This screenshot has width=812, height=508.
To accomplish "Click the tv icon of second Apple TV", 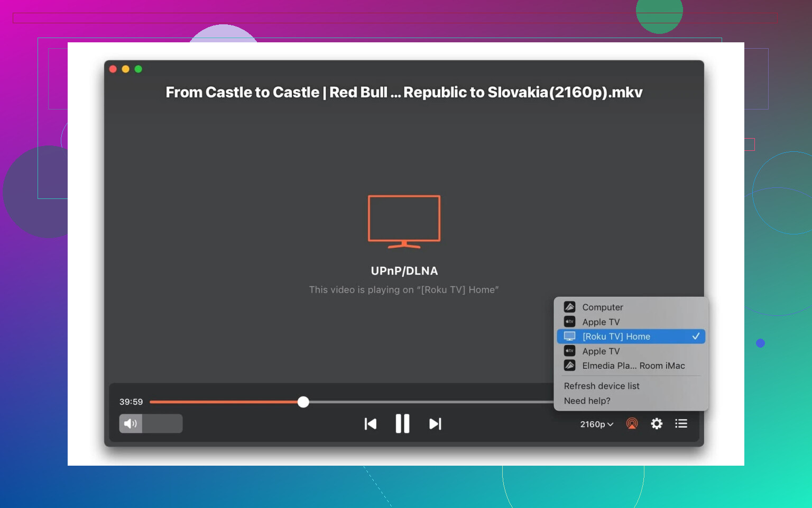I will tap(569, 351).
